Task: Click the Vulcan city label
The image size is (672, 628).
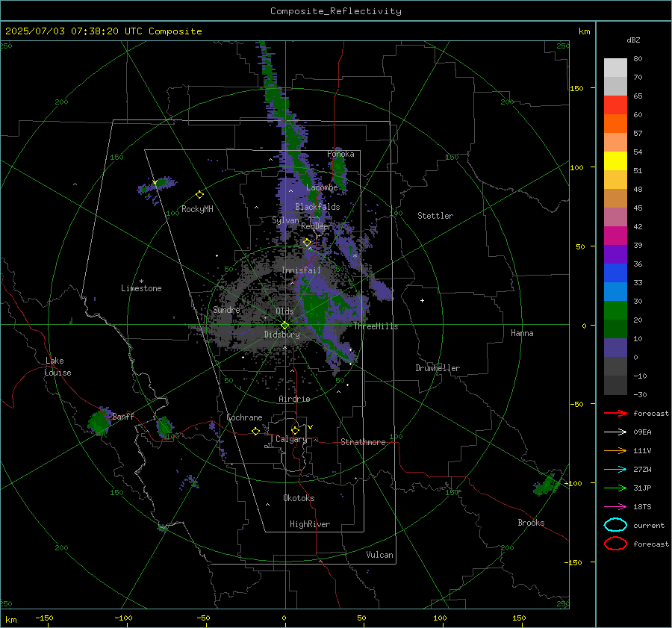Action: click(379, 555)
